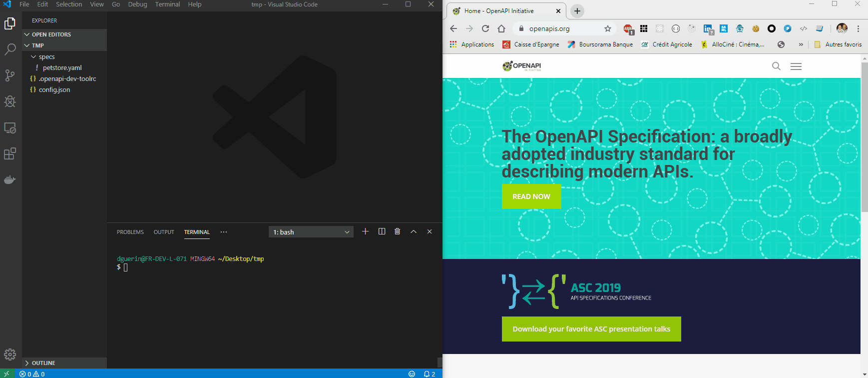
Task: Switch to the OUTPUT panel tab
Action: point(164,232)
